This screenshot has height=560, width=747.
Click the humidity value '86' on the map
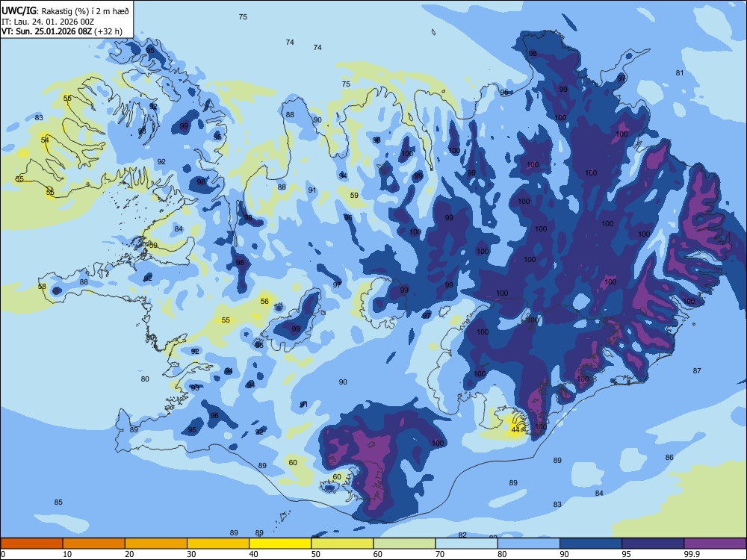coord(669,457)
